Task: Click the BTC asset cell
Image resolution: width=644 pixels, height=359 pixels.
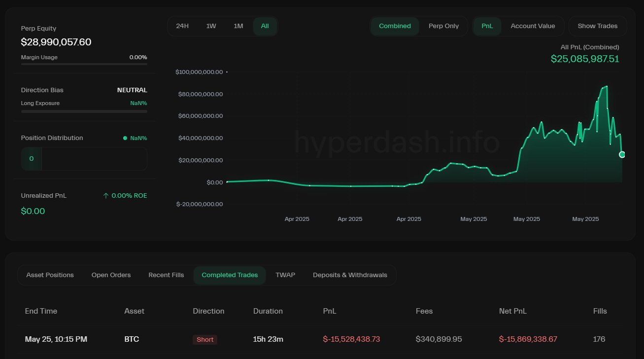Action: [132, 339]
